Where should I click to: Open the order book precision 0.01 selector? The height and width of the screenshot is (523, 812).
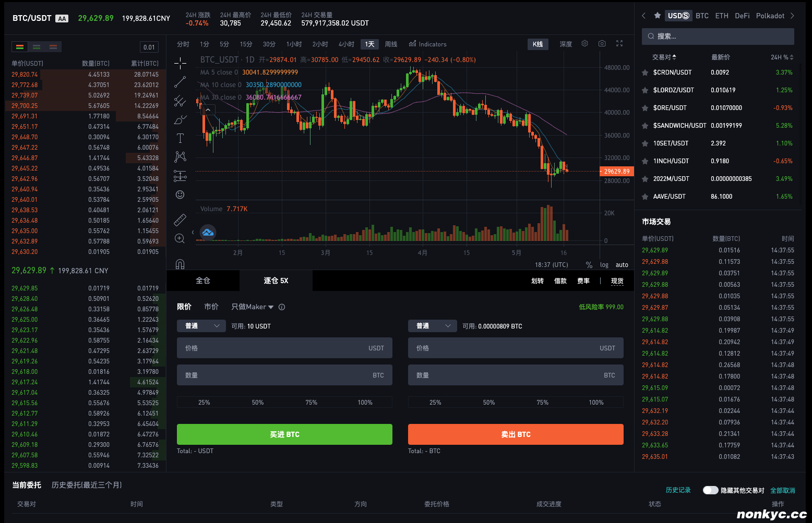coord(149,47)
